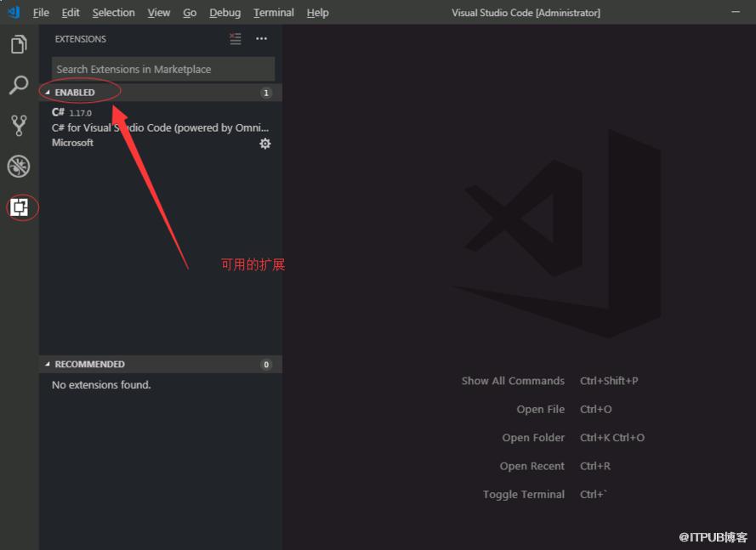Open the Source Control view
The height and width of the screenshot is (550, 756).
pyautogui.click(x=19, y=125)
